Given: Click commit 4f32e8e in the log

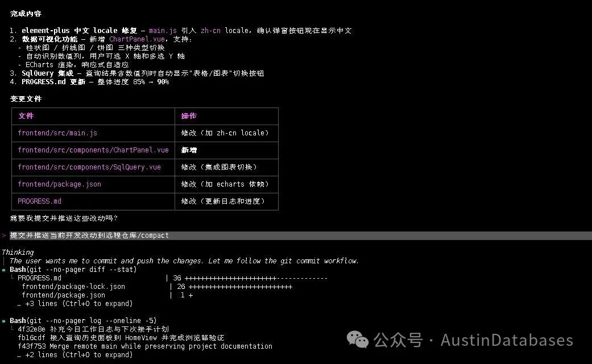Looking at the screenshot, I should point(93,329).
